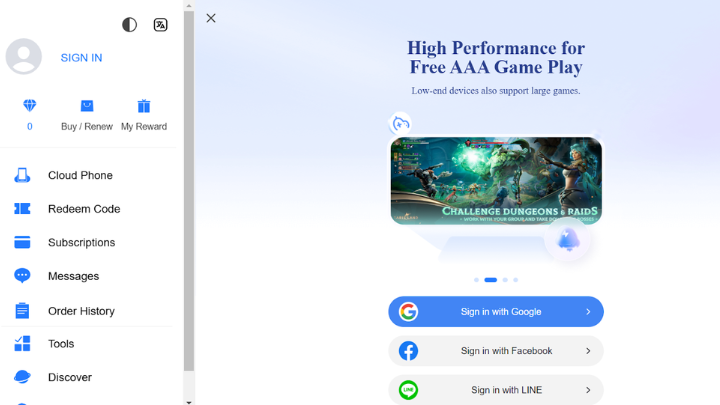Open the Buy / Renew label
This screenshot has height=405, width=720.
(87, 127)
